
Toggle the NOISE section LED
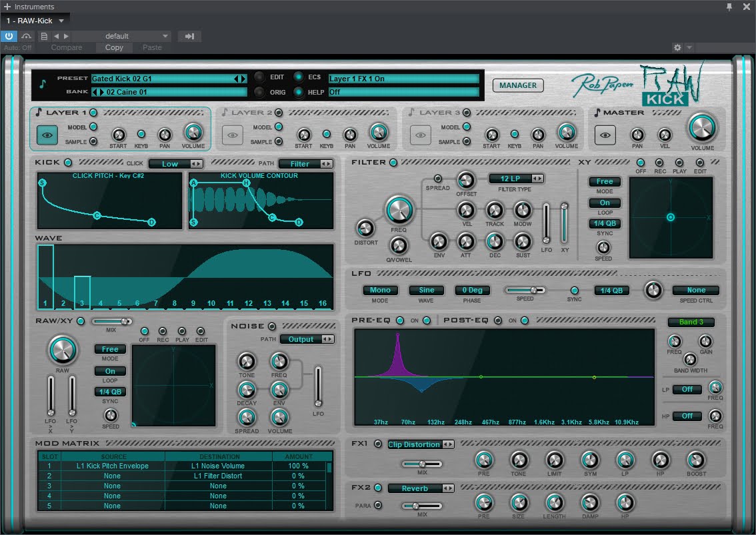[272, 326]
